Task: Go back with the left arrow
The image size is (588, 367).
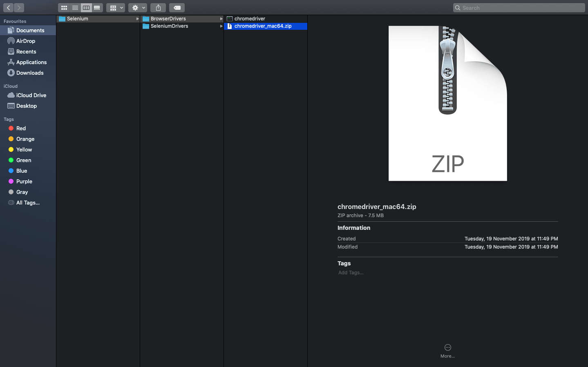Action: 8,8
